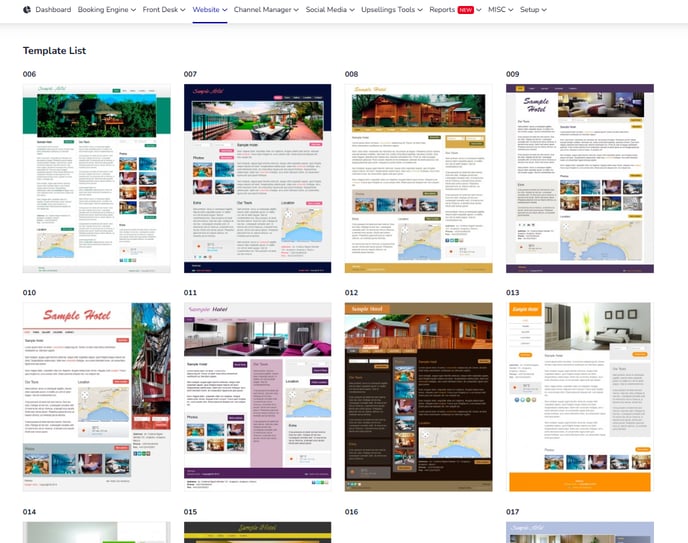Choose template 017 preview
Screen dimensions: 688x543
click(x=580, y=532)
